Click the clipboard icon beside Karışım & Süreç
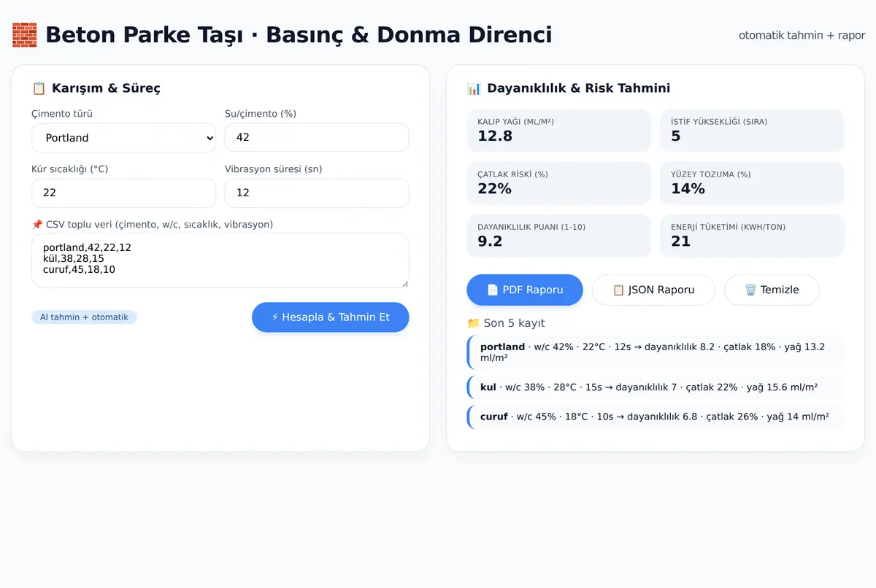The width and height of the screenshot is (876, 588). pos(39,88)
